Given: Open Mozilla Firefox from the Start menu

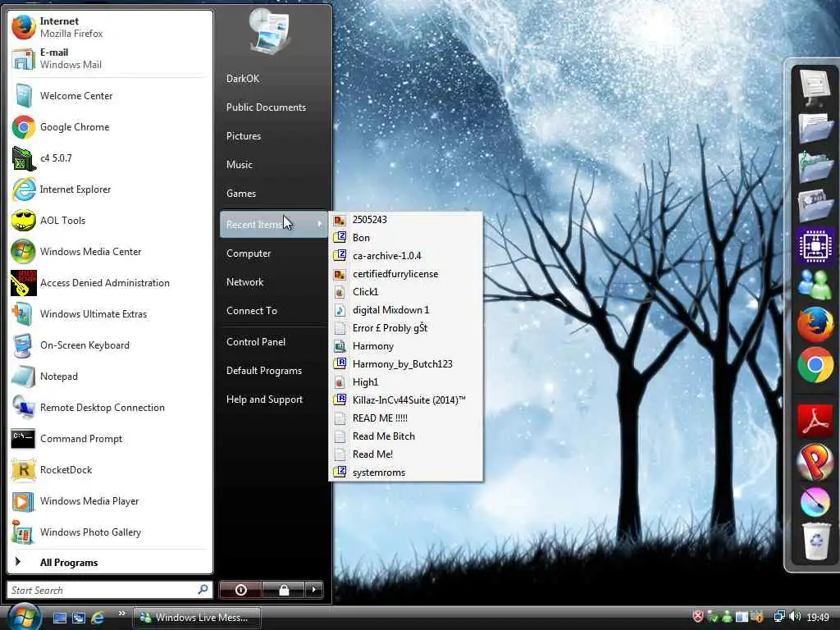Looking at the screenshot, I should (x=110, y=27).
